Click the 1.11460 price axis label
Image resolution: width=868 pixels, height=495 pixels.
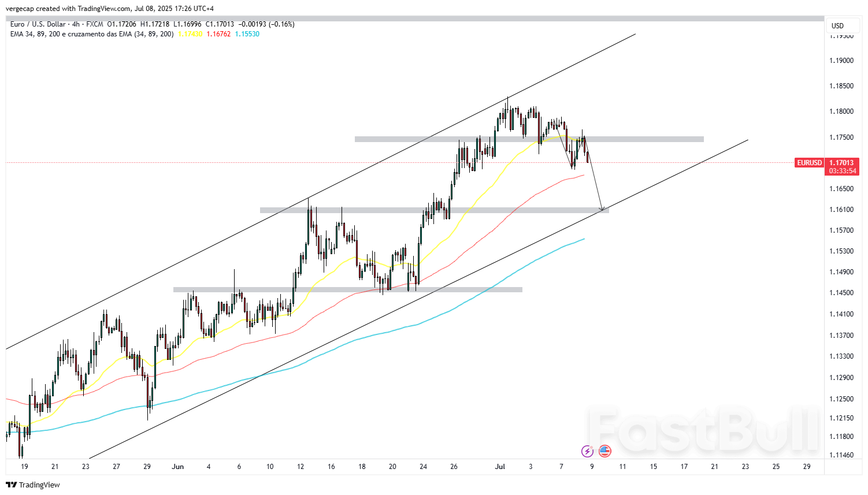click(x=841, y=455)
